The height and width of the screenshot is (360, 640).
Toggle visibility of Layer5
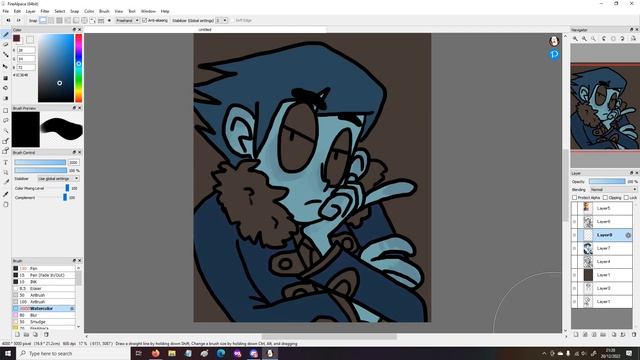click(x=574, y=208)
